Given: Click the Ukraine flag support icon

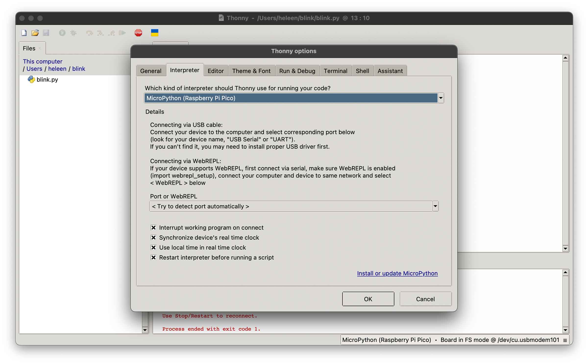Looking at the screenshot, I should click(154, 33).
